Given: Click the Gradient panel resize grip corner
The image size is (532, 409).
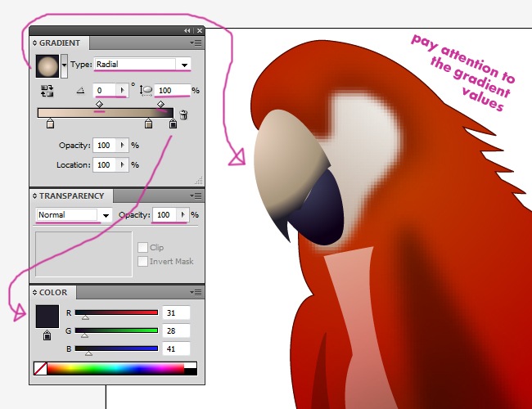Looking at the screenshot, I should point(199,181).
